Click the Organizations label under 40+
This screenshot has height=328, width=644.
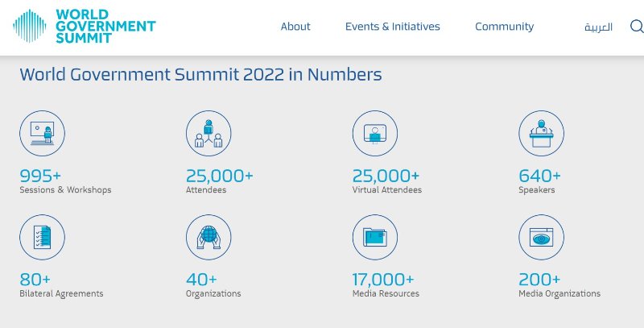pos(213,294)
